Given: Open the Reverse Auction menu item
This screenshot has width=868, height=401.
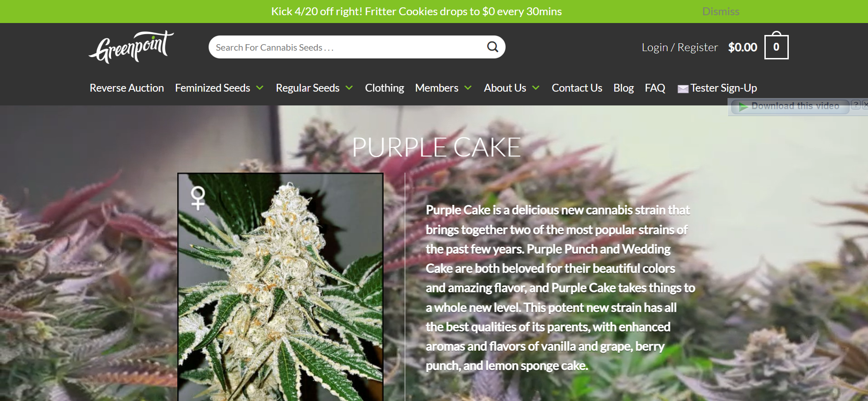Looking at the screenshot, I should pyautogui.click(x=127, y=88).
